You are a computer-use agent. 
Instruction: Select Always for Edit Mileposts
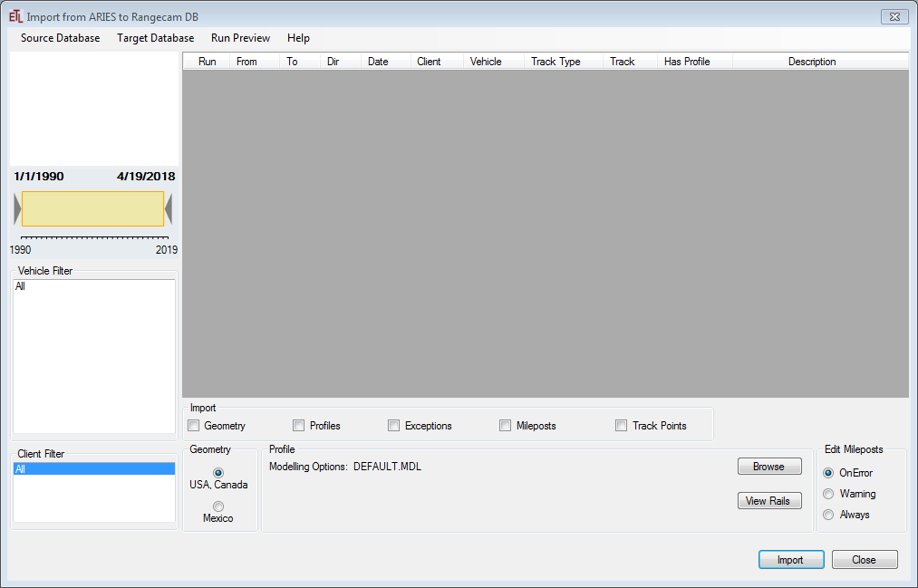828,515
